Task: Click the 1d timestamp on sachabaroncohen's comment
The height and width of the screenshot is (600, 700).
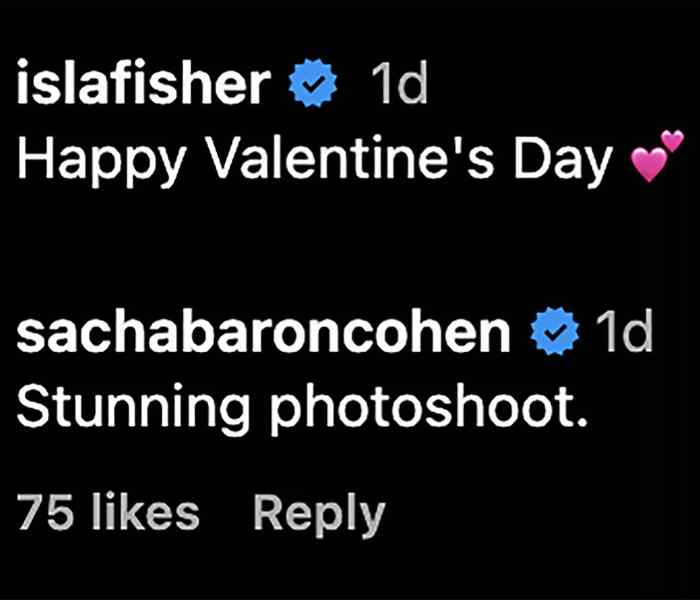Action: [x=624, y=333]
